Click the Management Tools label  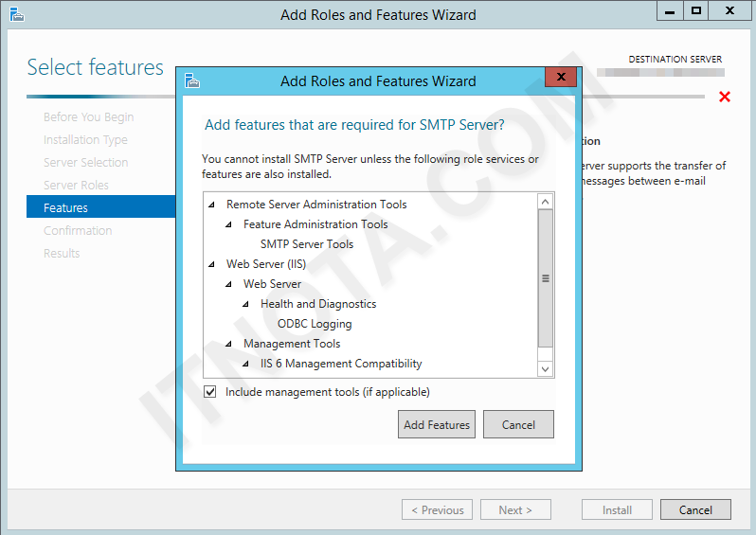coord(292,344)
